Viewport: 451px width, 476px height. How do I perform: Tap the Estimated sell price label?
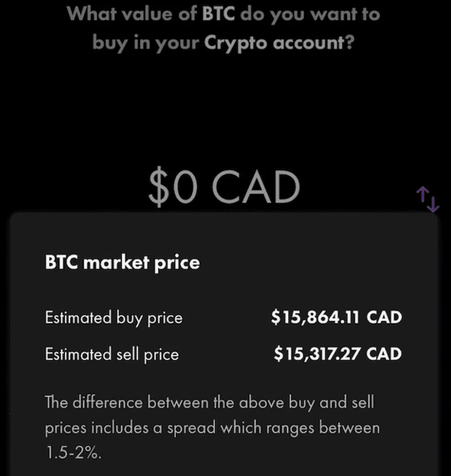tap(112, 354)
